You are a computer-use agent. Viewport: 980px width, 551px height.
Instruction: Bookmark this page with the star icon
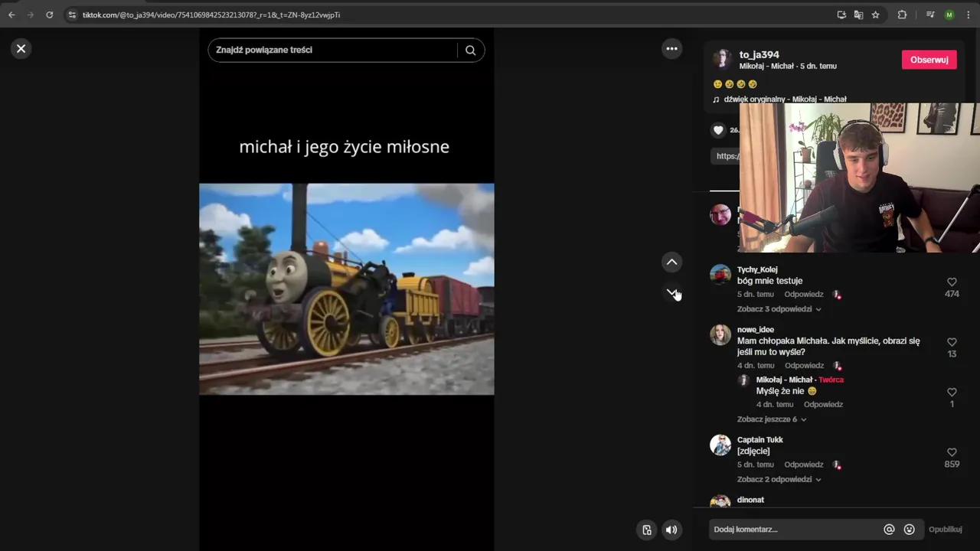[875, 15]
